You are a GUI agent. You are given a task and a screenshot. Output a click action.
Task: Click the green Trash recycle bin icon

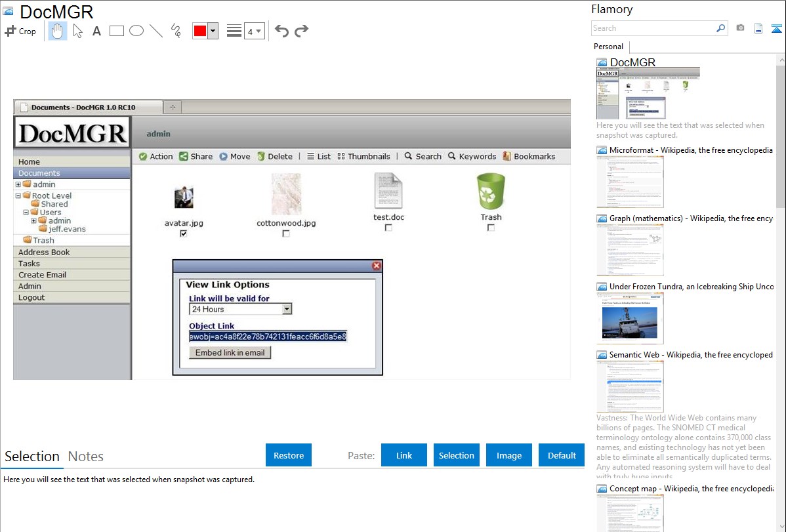click(x=491, y=191)
